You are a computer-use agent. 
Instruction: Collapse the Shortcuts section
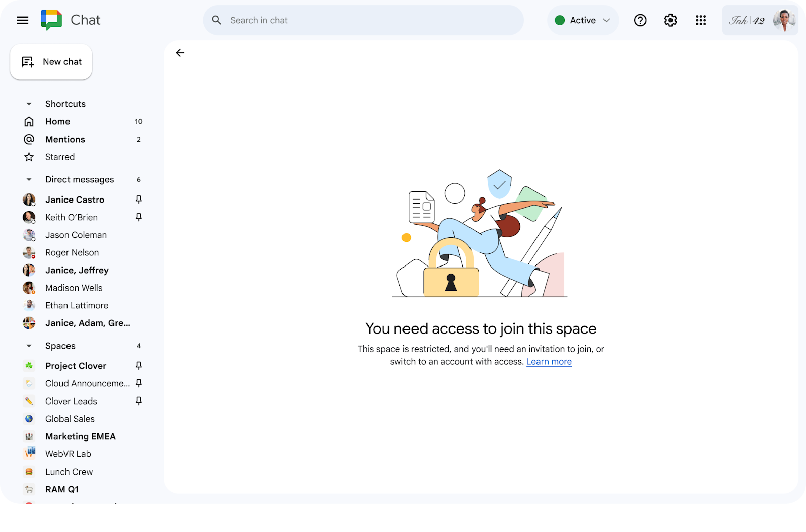pyautogui.click(x=29, y=104)
